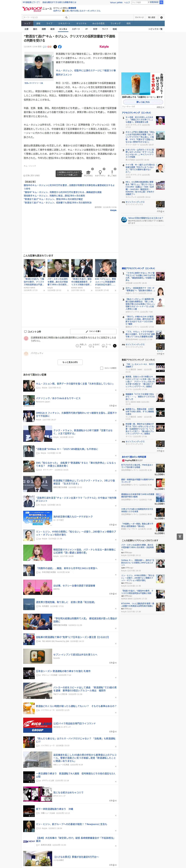The image size is (186, 868).
Task: Share article on X
Action: click(x=55, y=47)
